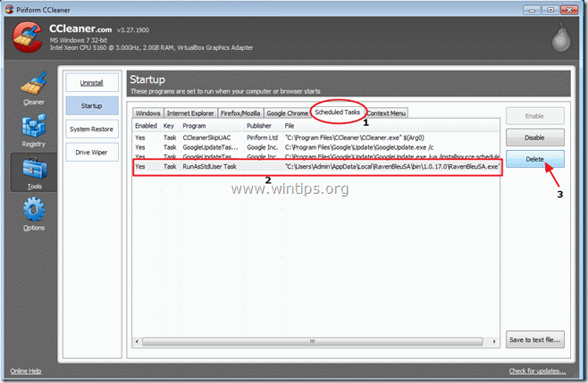This screenshot has height=383, width=588.
Task: Minimize the CCleaner window
Action: [x=532, y=10]
